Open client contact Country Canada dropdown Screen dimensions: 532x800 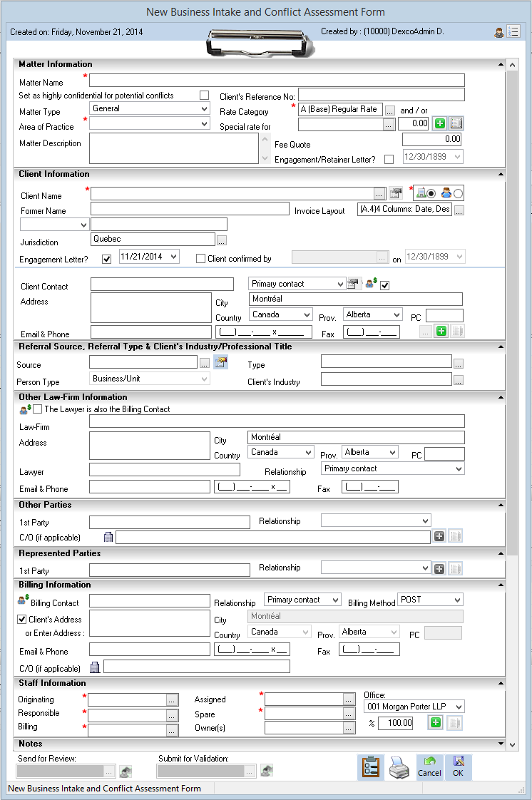[x=307, y=314]
